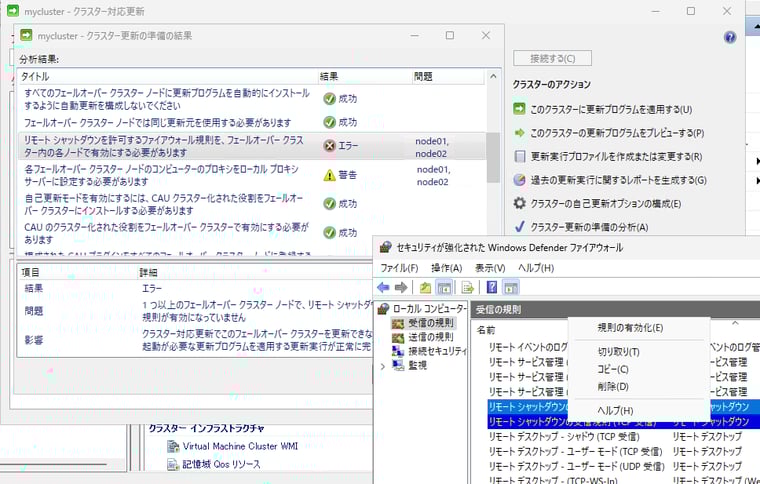Click scroll up arrow of analysis results list

[x=493, y=76]
